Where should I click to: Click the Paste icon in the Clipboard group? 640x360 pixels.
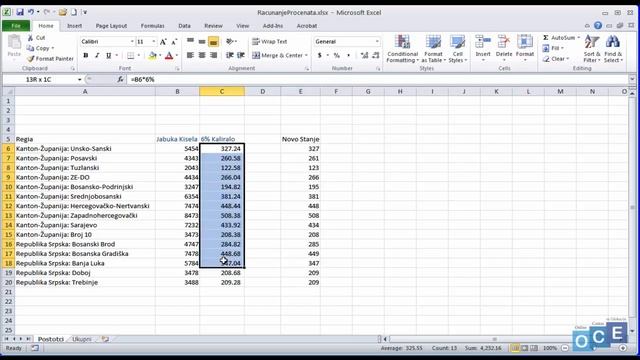click(x=14, y=42)
